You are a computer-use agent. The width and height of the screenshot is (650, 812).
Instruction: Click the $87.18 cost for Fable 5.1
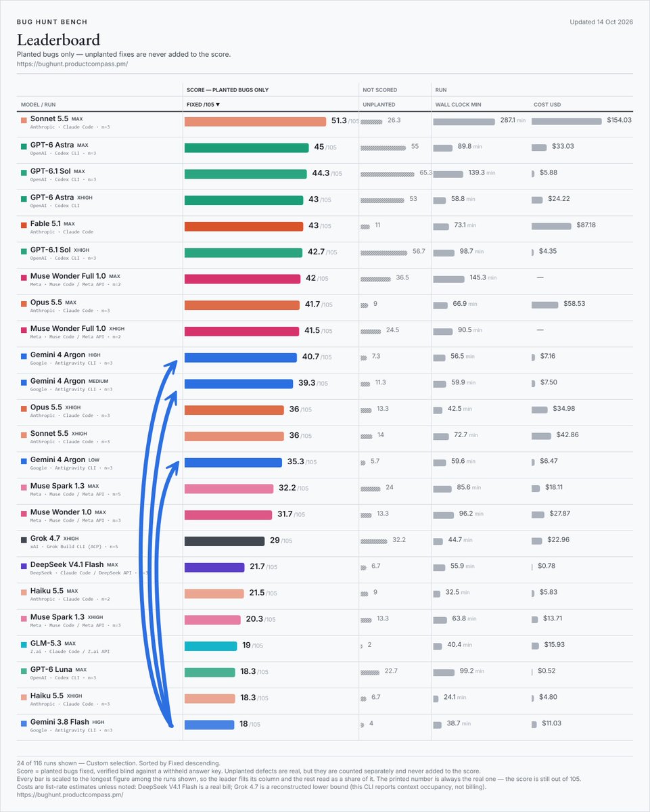tap(582, 225)
